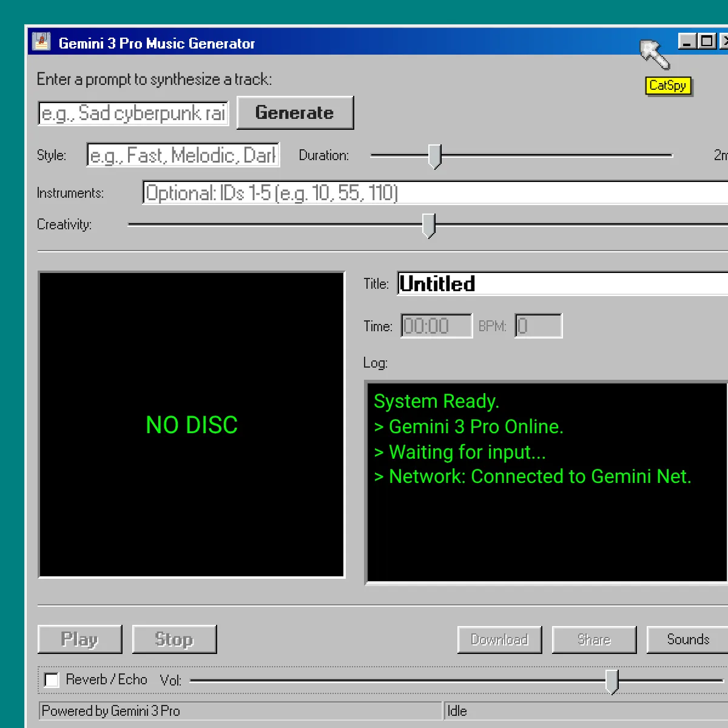Image resolution: width=728 pixels, height=728 pixels.
Task: Enable the Reverb / Echo effect
Action: tap(52, 680)
